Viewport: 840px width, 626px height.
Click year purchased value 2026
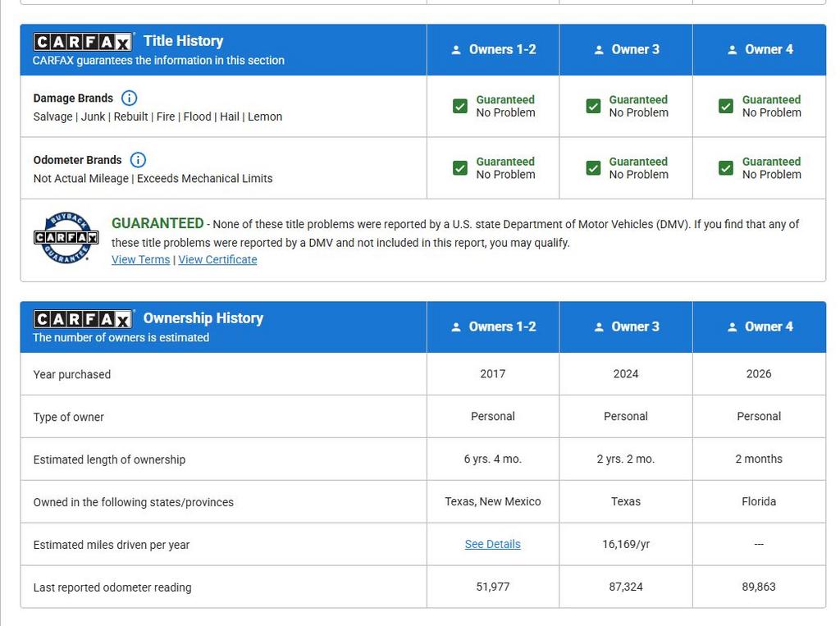click(x=759, y=373)
